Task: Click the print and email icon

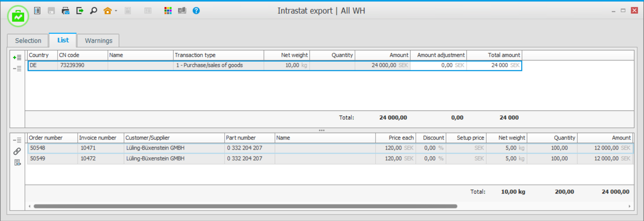Action: click(65, 10)
